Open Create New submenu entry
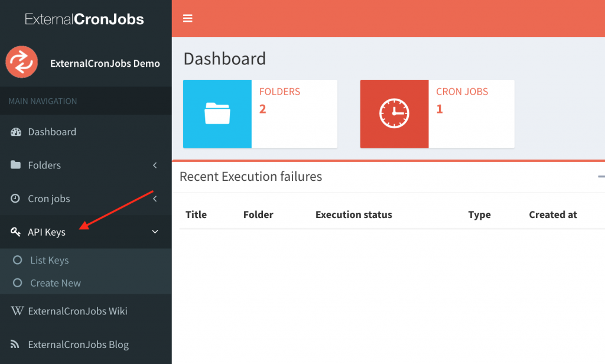Screen dimensions: 605x364 [86, 283]
